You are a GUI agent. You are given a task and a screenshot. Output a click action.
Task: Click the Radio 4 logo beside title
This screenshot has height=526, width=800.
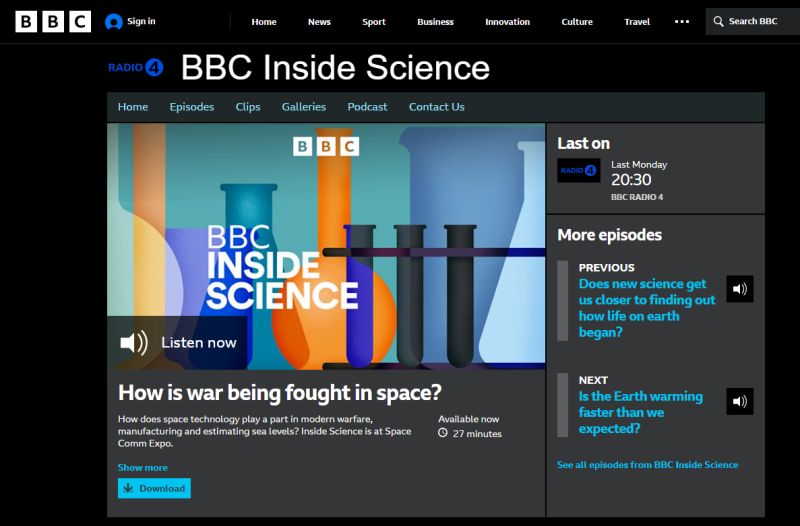point(136,67)
